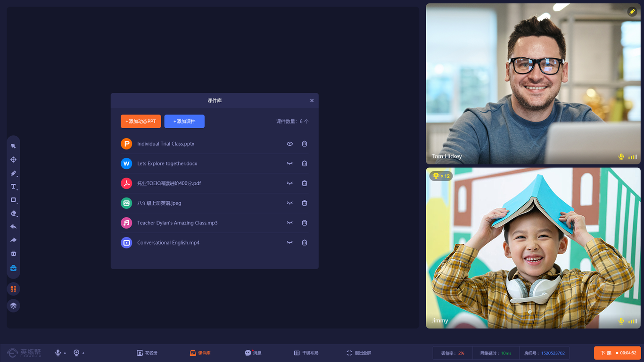Open the 花名册 roster menu item
644x362 pixels.
tap(147, 353)
